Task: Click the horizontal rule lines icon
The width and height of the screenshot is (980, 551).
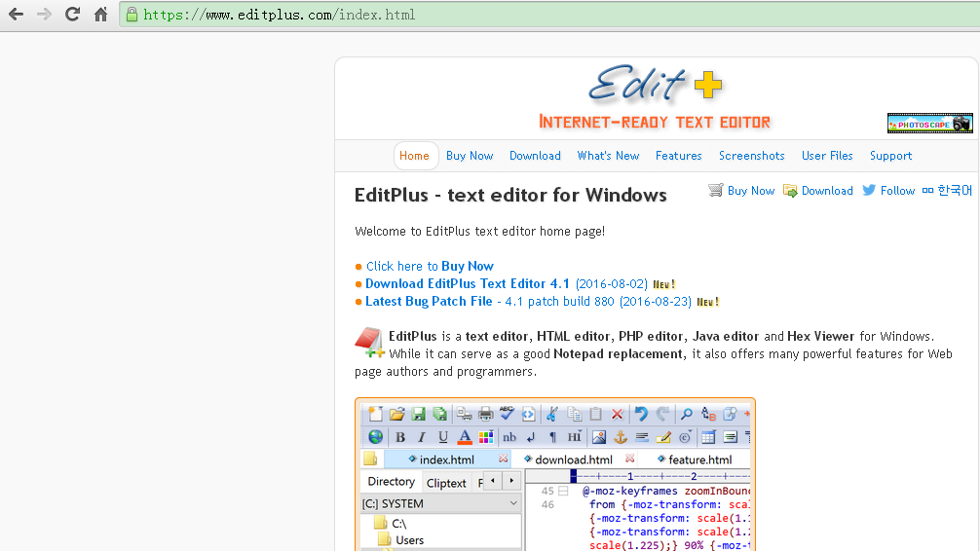Action: coord(641,437)
